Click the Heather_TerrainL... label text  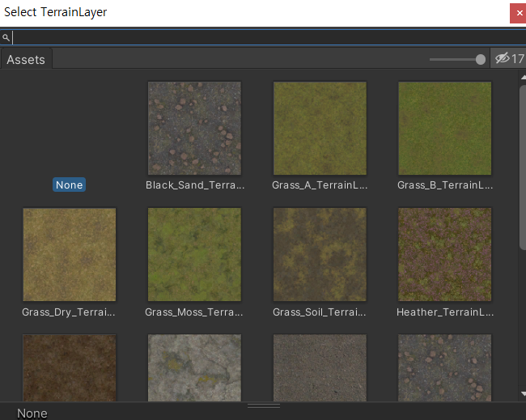coord(445,312)
